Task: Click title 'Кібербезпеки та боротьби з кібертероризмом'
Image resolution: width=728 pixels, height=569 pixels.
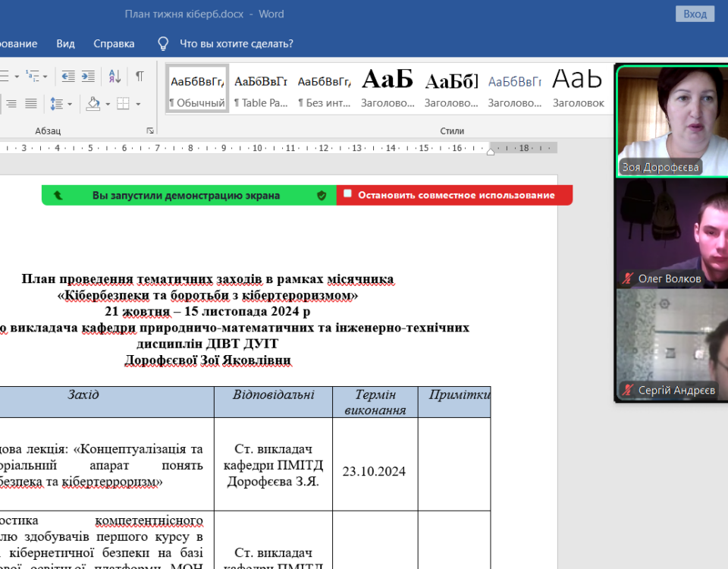Action: tap(208, 295)
